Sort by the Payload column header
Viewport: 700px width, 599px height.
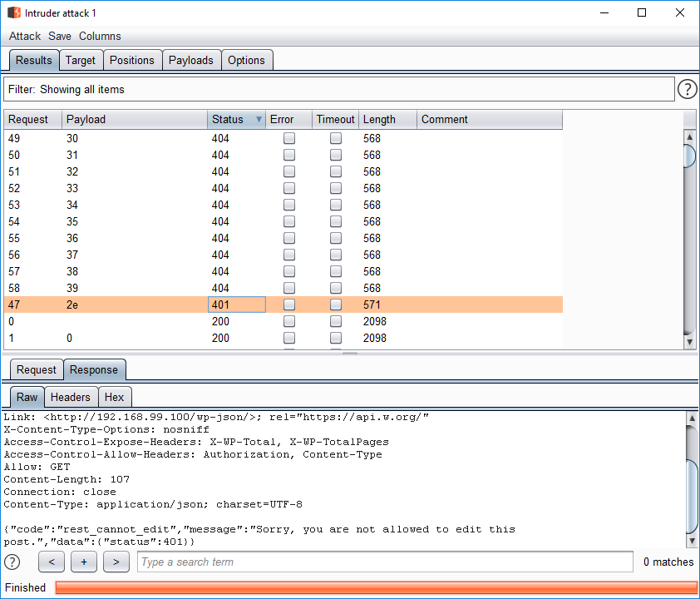135,119
